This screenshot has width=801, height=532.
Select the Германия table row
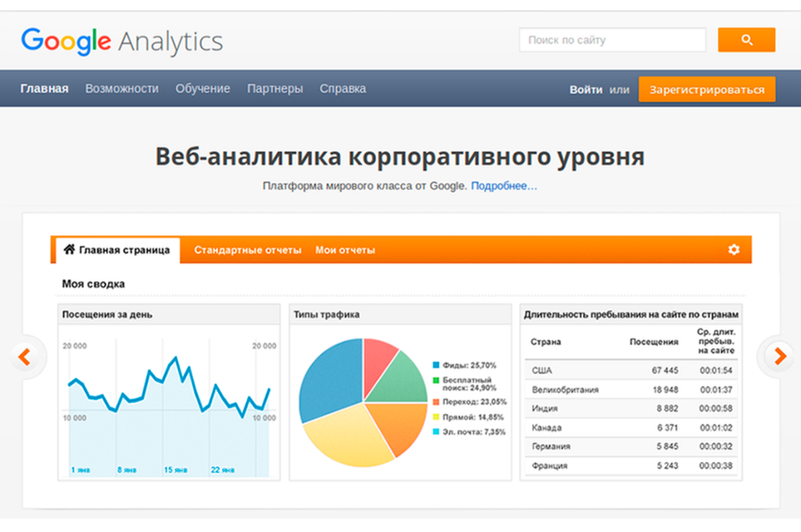[x=631, y=446]
